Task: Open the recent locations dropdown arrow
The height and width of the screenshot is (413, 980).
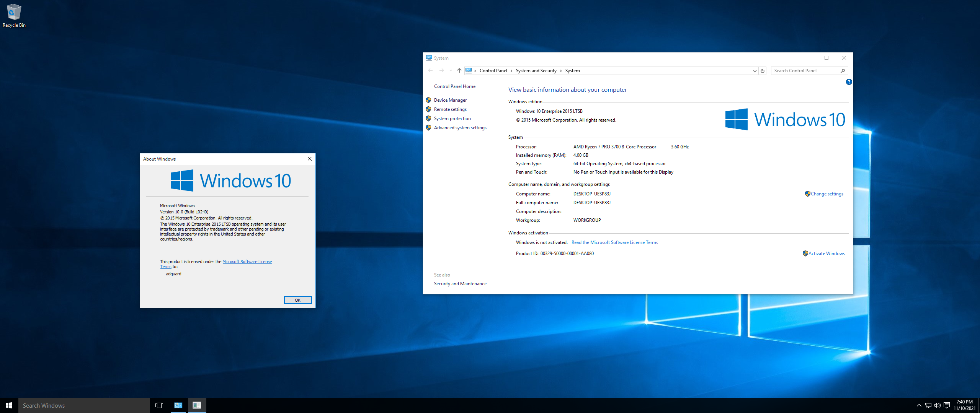Action: [451, 71]
